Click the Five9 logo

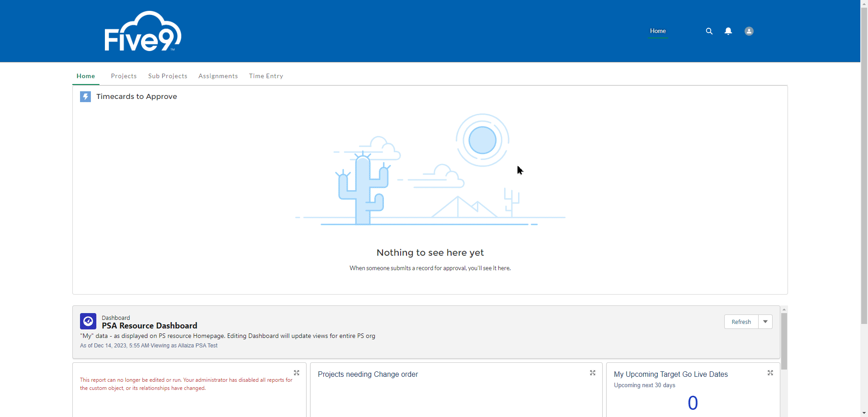click(x=143, y=31)
